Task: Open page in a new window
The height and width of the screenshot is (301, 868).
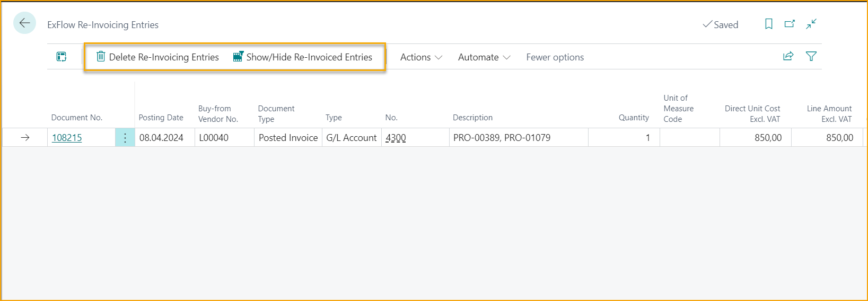Action: pyautogui.click(x=790, y=24)
